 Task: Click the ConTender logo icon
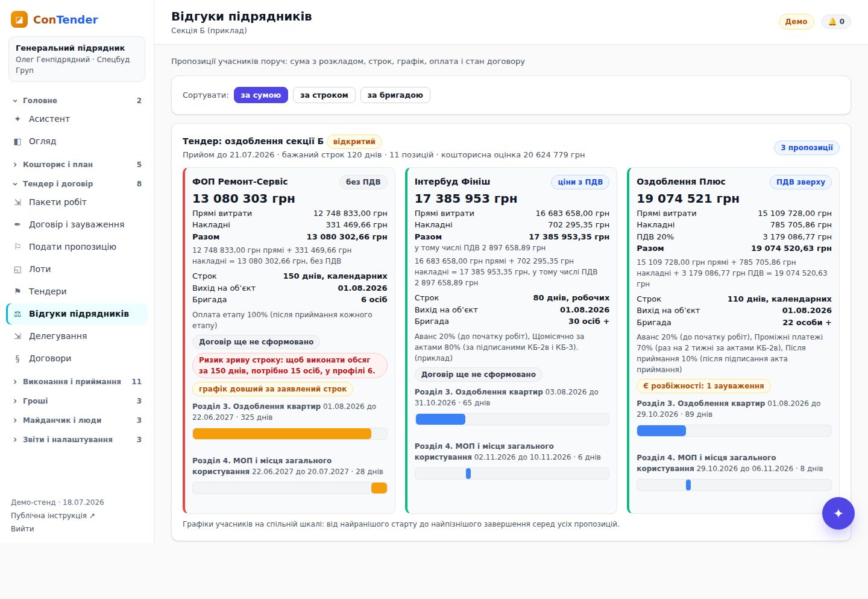(x=19, y=19)
